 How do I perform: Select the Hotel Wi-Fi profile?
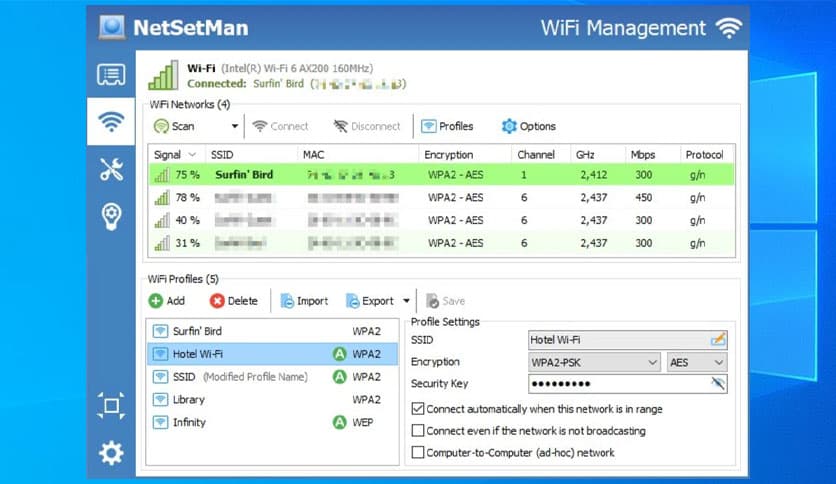tap(272, 354)
